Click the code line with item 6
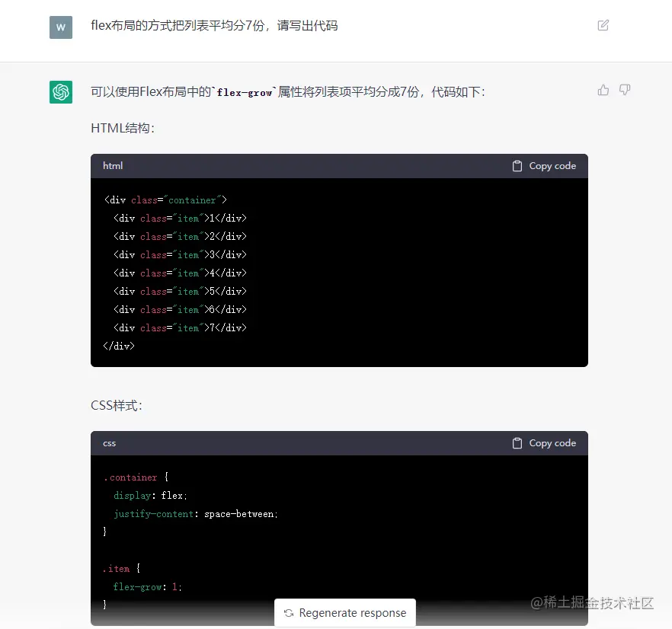 (180, 309)
